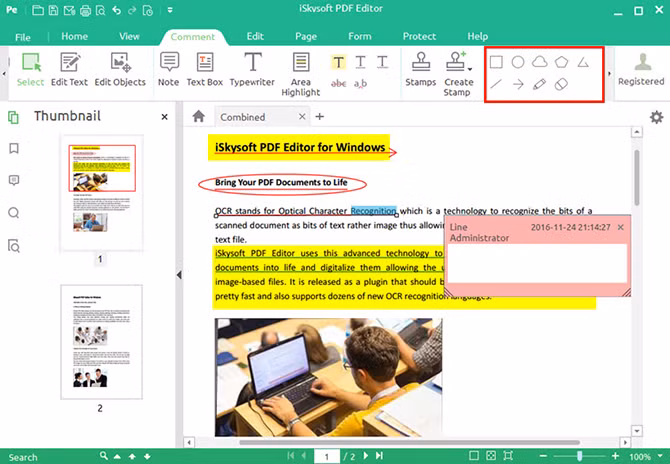This screenshot has width=670, height=464.
Task: Adjust the zoom slider in status bar
Action: [x=580, y=456]
